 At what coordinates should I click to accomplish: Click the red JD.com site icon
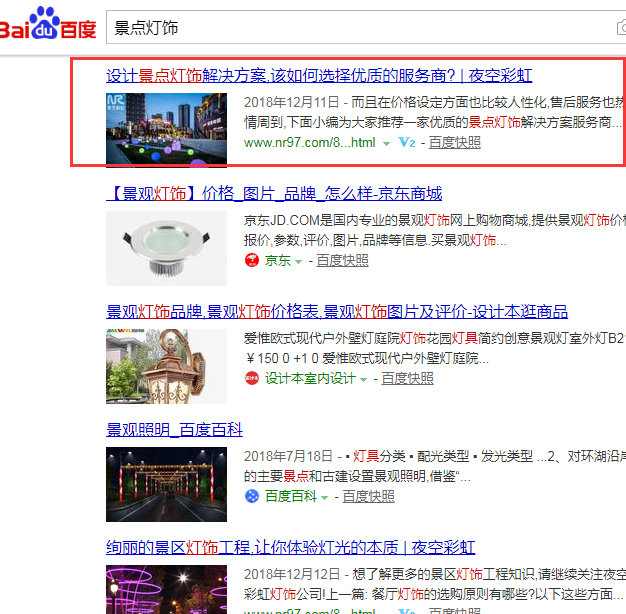(252, 260)
